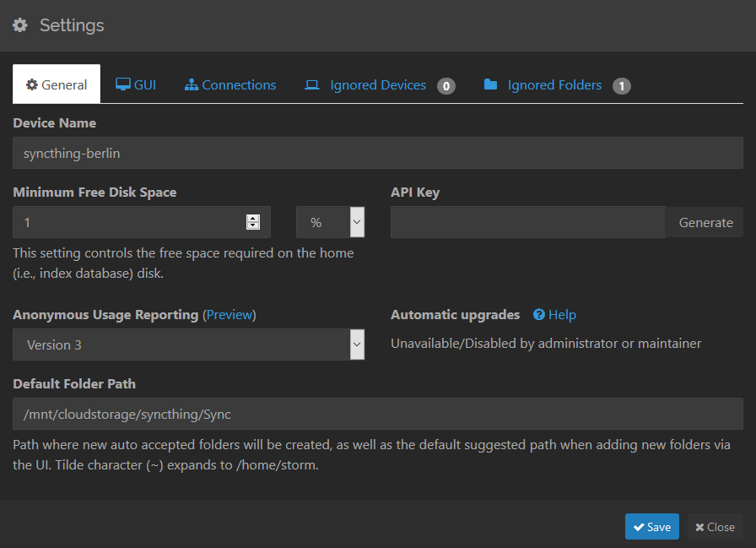This screenshot has height=548, width=756.
Task: Open the usage reporting Preview link
Action: (229, 314)
